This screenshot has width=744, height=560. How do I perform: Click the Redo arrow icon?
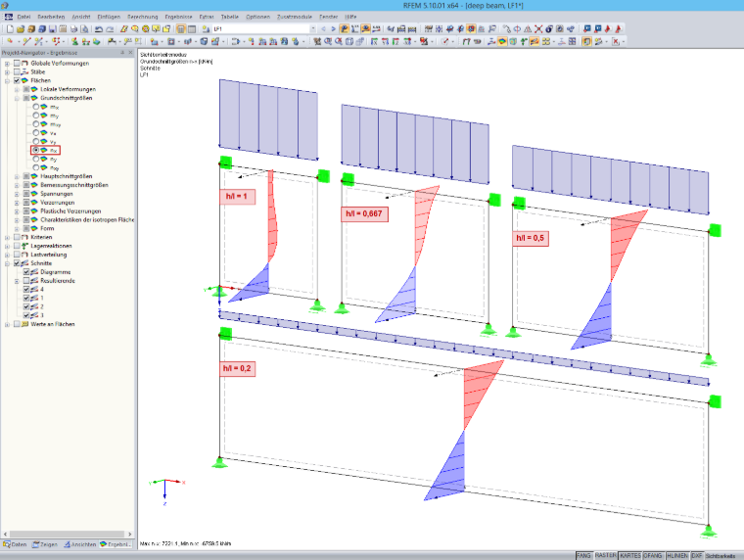[110, 29]
